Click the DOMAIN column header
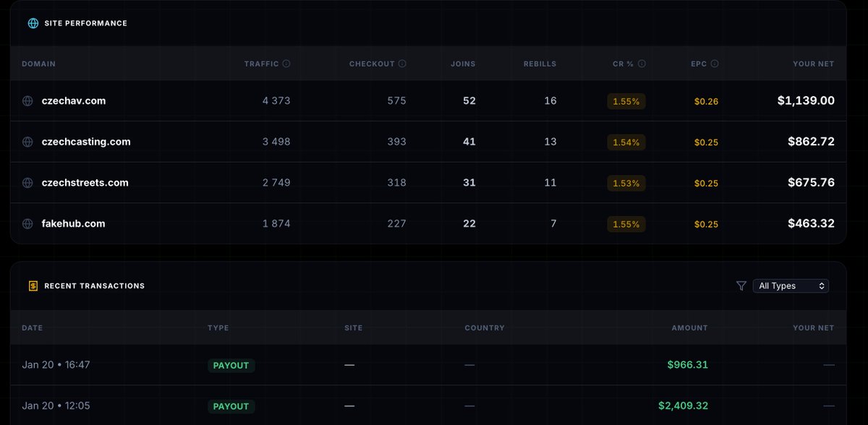The image size is (868, 425). [38, 64]
